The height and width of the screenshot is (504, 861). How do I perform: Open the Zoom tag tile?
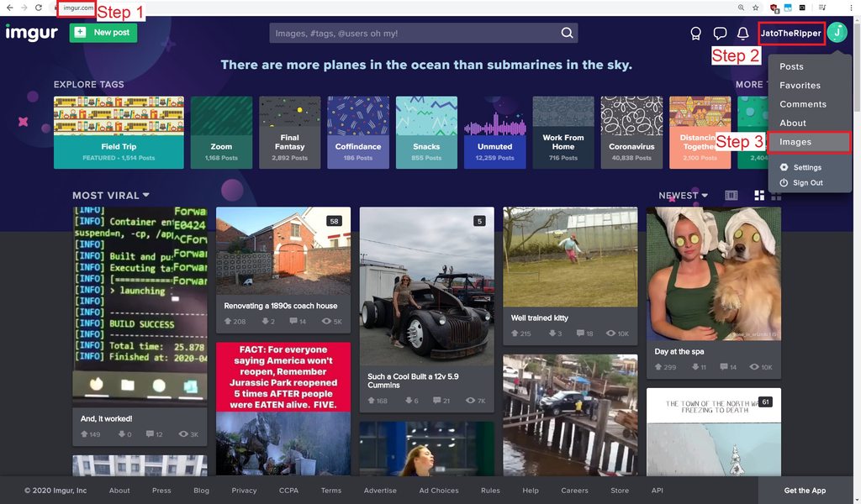221,132
